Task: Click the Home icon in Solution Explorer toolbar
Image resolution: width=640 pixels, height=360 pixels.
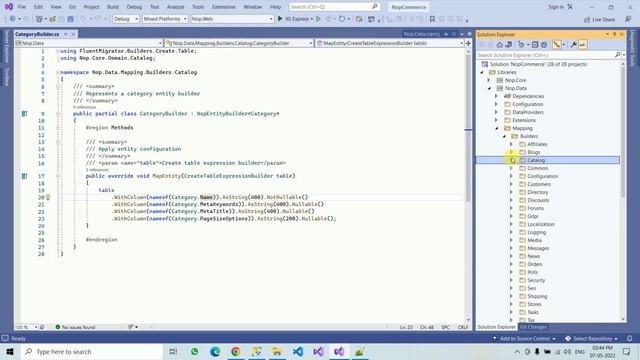Action: point(499,45)
